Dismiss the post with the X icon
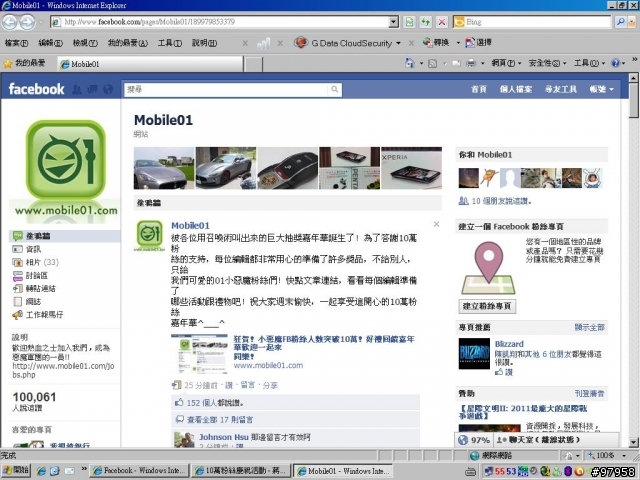The width and height of the screenshot is (640, 480). [x=436, y=224]
